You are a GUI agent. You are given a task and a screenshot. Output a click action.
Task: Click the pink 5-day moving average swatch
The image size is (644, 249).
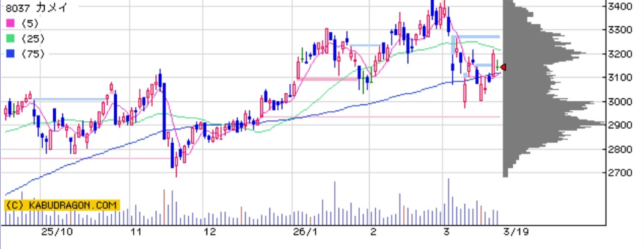(9, 23)
